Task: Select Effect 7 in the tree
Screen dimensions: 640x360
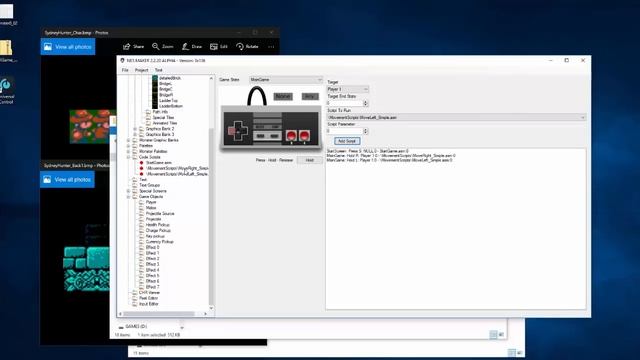Action: tap(152, 287)
